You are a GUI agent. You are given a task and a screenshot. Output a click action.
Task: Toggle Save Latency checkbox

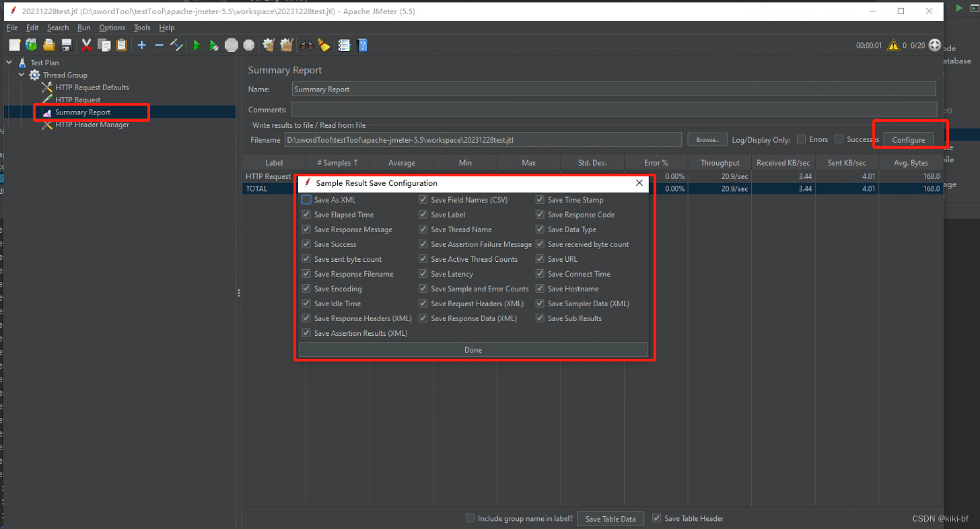point(423,274)
